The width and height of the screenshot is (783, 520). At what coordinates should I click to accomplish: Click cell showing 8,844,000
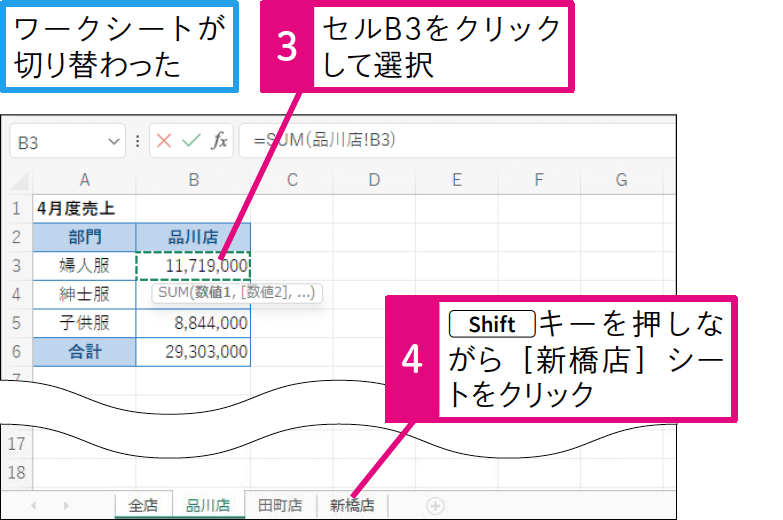[193, 323]
